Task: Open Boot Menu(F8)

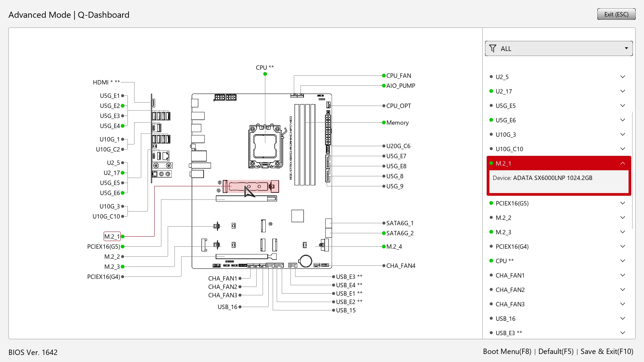Action: point(507,352)
